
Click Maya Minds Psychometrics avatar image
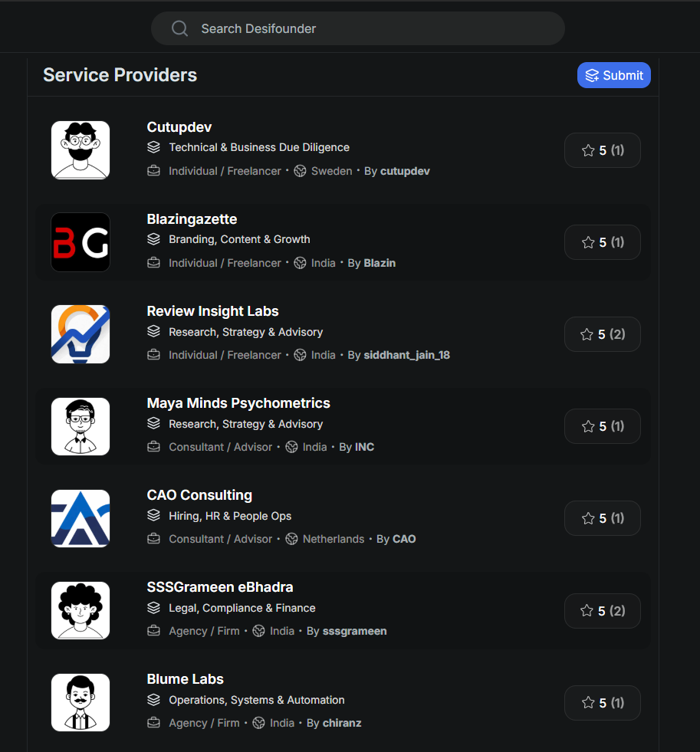[x=80, y=426]
